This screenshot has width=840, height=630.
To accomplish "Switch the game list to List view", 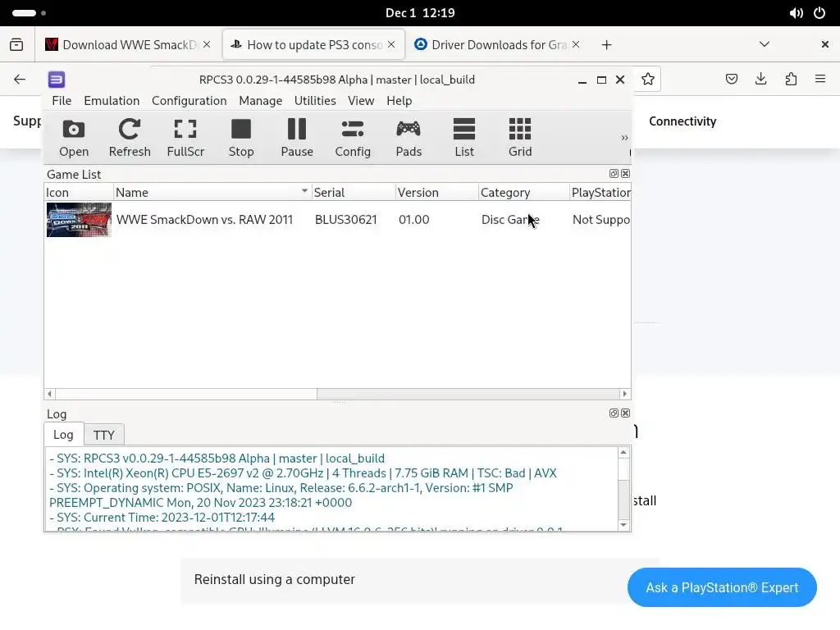I will coord(464,138).
